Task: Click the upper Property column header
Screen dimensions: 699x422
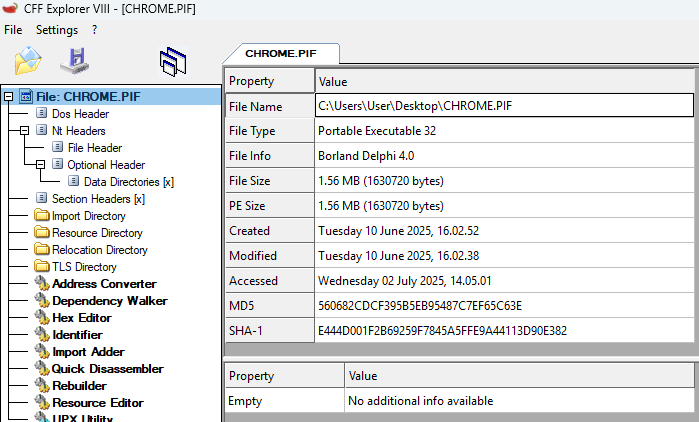Action: 270,81
